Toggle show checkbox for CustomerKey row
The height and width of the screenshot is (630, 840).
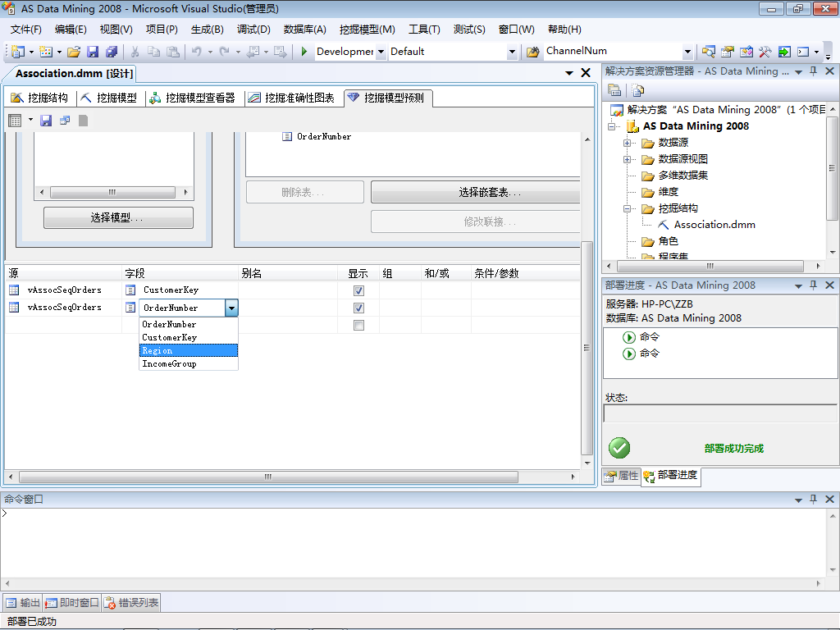(359, 291)
